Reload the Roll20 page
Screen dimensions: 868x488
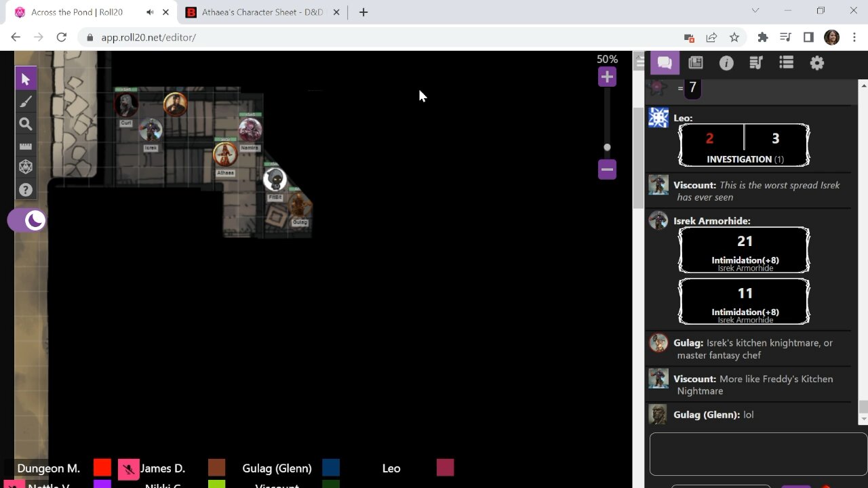tap(62, 37)
